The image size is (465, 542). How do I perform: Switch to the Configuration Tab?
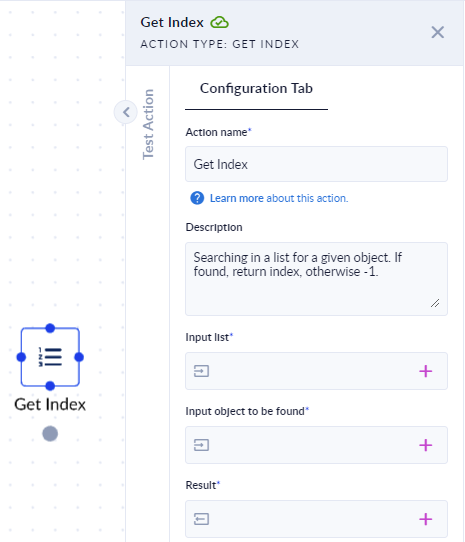pos(256,88)
